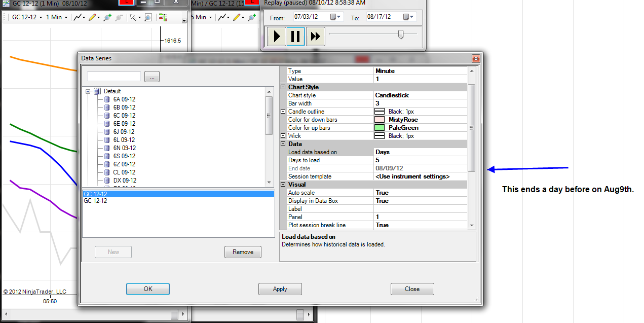This screenshot has height=323, width=644.
Task: Pause the market replay
Action: point(296,37)
